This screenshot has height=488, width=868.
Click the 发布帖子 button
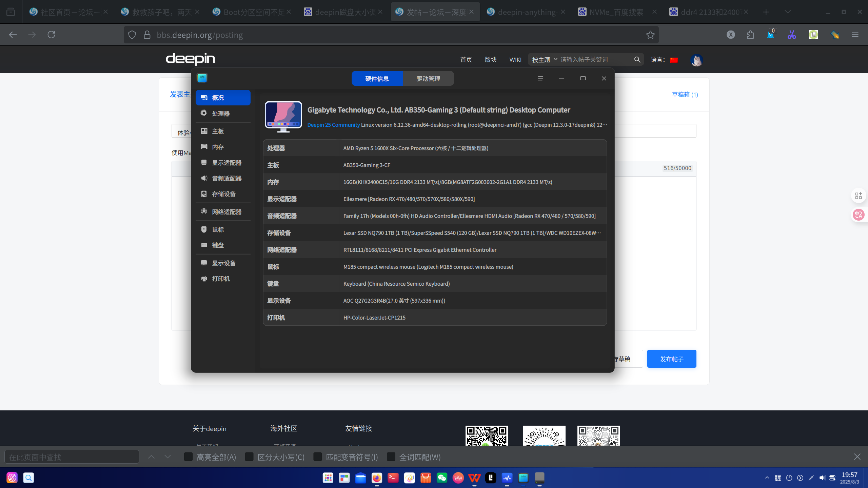671,359
